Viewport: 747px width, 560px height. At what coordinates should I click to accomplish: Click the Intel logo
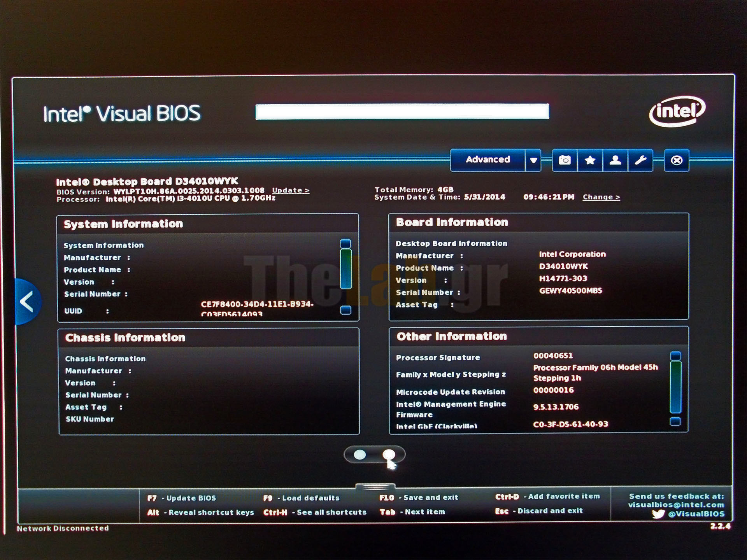(677, 111)
